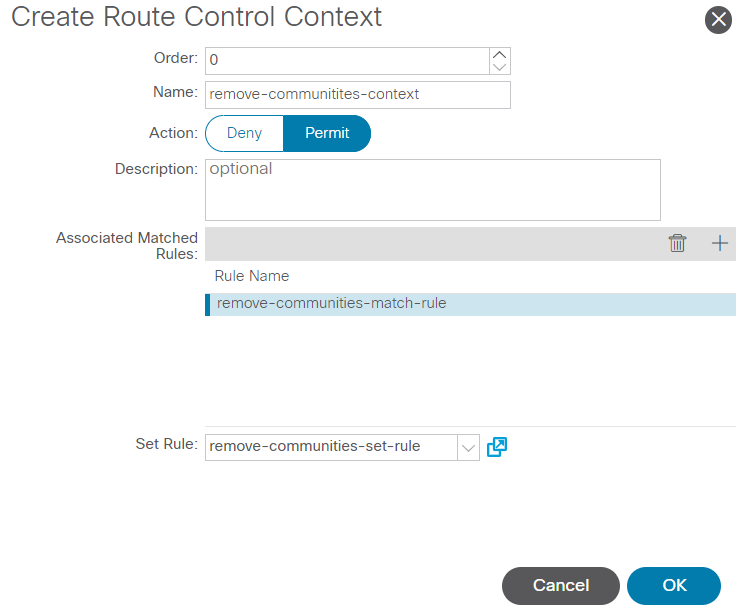Click the Rule Name column header
Screen dimensions: 742x614
[x=252, y=276]
